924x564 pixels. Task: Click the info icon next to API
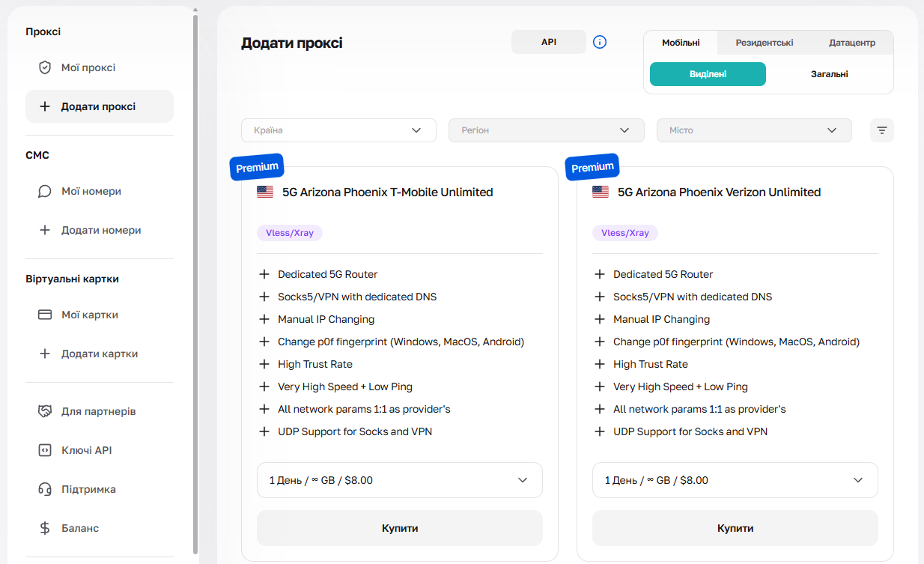coord(600,42)
